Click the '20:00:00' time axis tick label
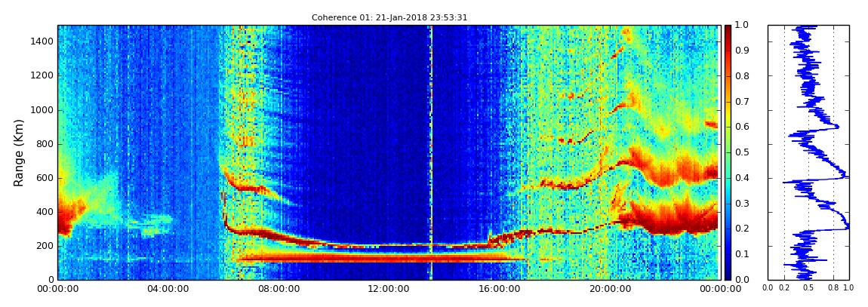This screenshot has width=868, height=307. (x=608, y=288)
